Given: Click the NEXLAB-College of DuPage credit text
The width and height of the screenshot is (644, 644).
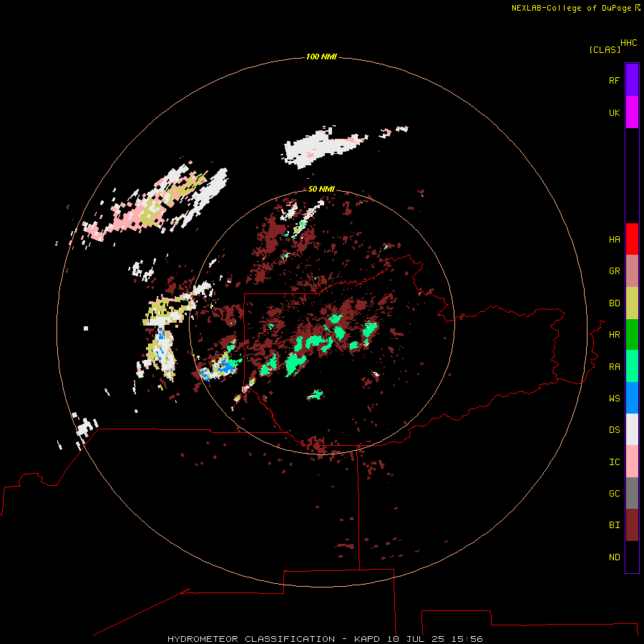Looking at the screenshot, I should pyautogui.click(x=571, y=8).
